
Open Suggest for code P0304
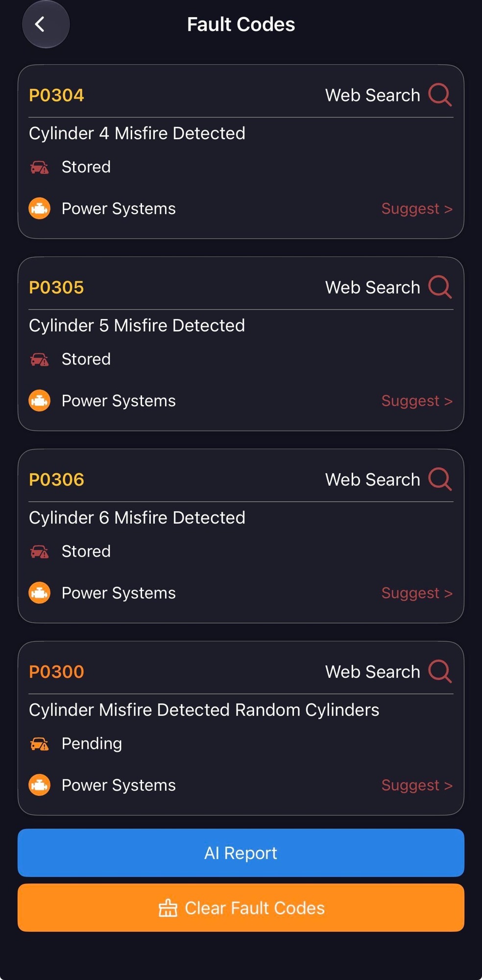coord(417,209)
